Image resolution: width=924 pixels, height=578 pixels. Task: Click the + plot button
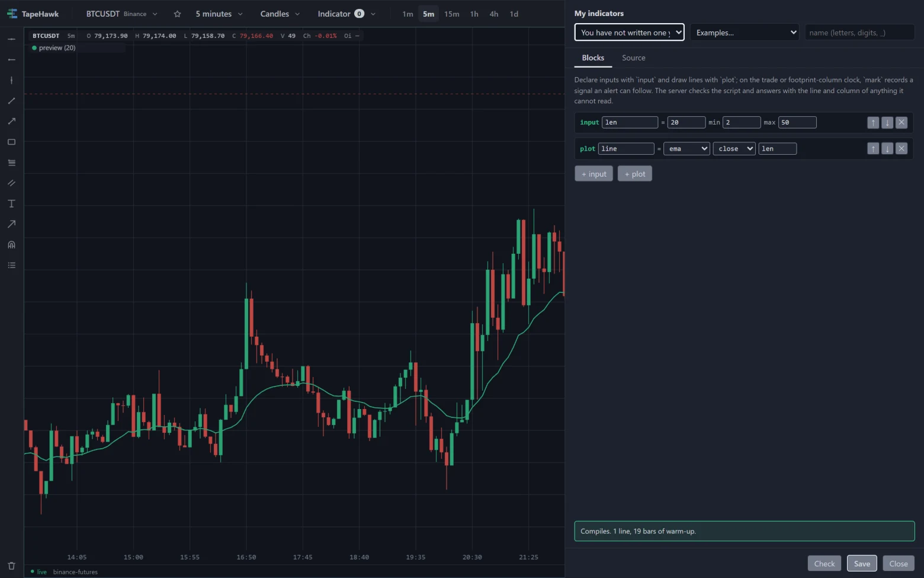pyautogui.click(x=634, y=174)
